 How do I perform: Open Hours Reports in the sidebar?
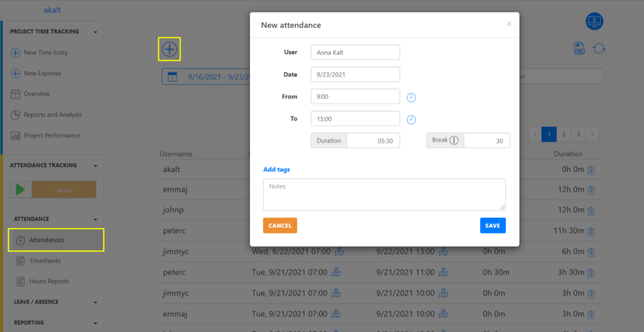(x=49, y=281)
